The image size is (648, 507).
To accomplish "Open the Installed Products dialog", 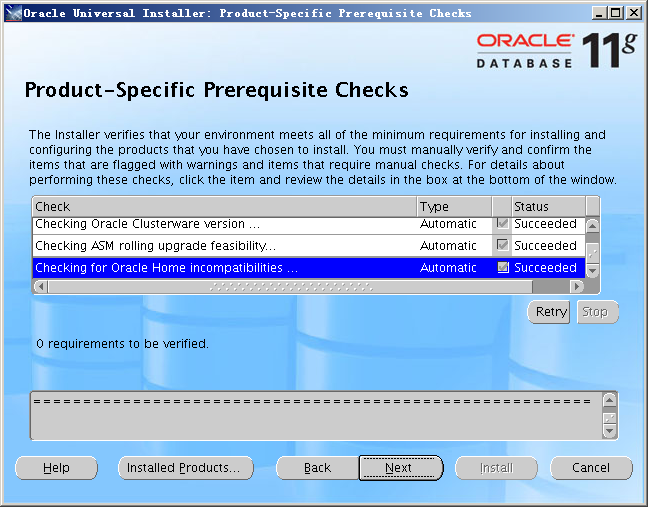I will [x=185, y=468].
